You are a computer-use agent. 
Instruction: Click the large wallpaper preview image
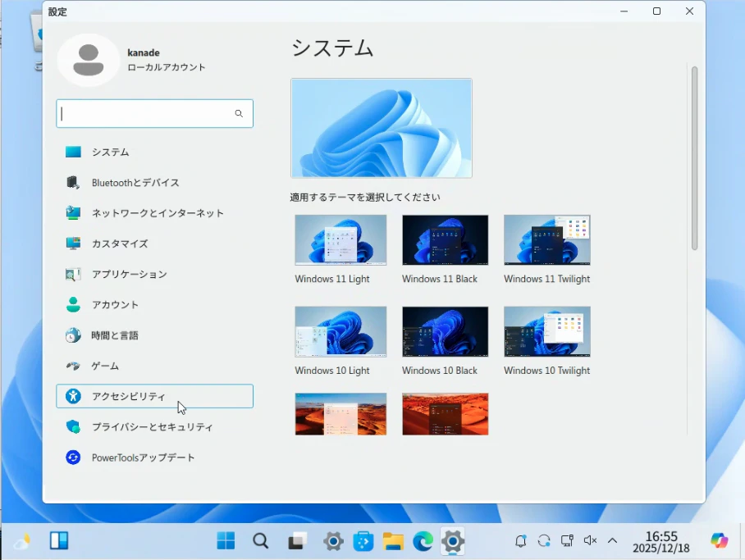coord(382,128)
